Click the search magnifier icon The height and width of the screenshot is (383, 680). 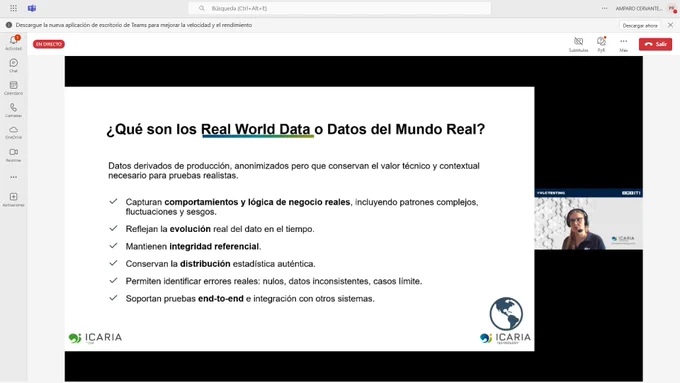[202, 8]
